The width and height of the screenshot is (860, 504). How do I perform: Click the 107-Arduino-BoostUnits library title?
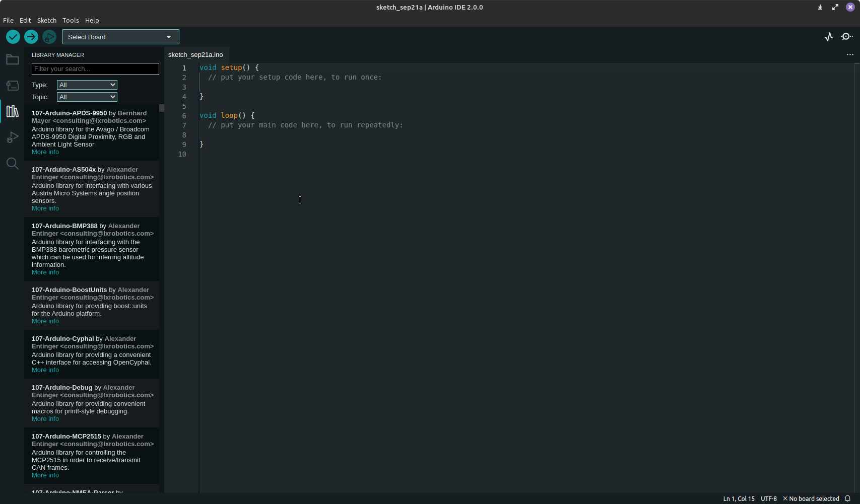pyautogui.click(x=69, y=290)
